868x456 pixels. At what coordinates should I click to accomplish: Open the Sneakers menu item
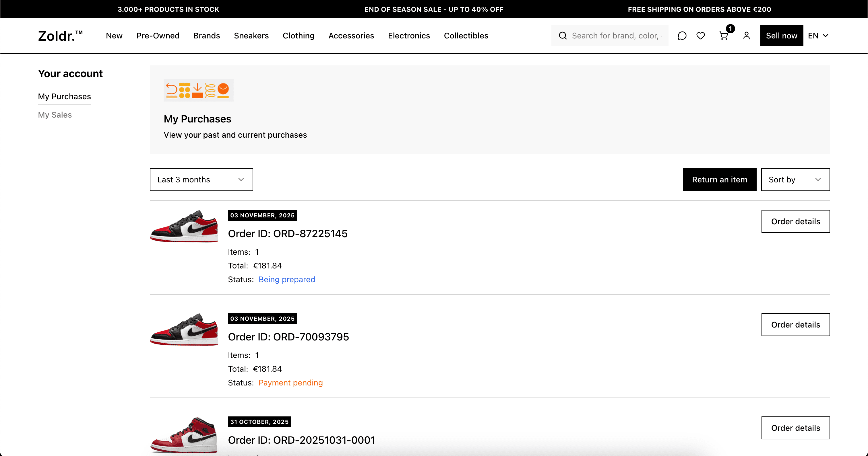251,36
